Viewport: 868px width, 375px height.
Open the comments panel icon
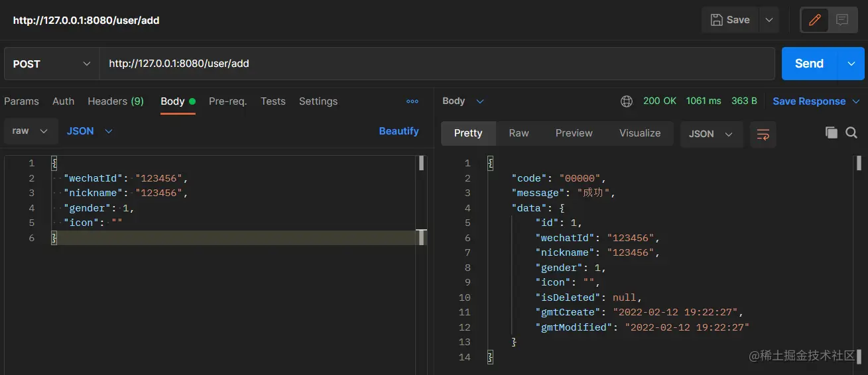click(842, 20)
